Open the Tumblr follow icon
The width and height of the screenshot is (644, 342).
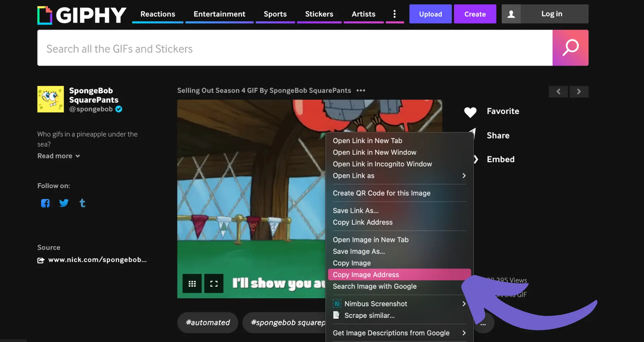pos(82,203)
